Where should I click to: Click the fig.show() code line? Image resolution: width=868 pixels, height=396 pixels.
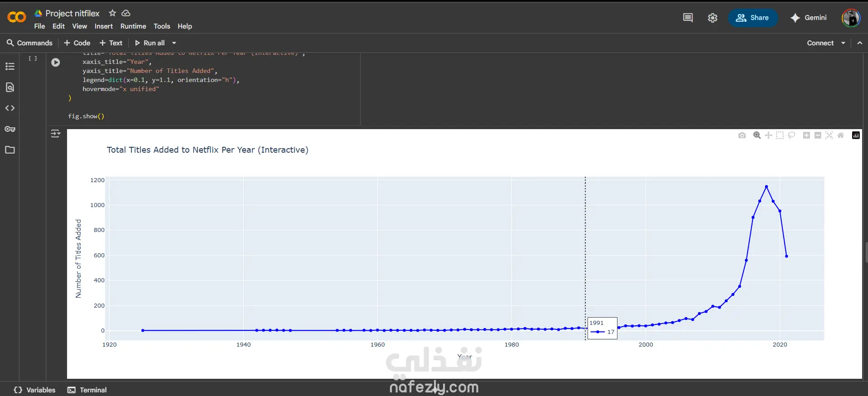(x=86, y=116)
